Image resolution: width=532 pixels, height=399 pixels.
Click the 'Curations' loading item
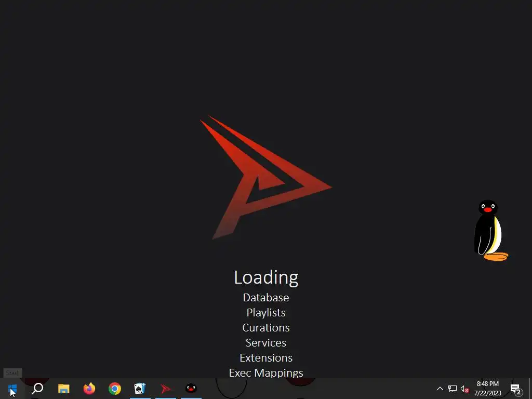(266, 328)
